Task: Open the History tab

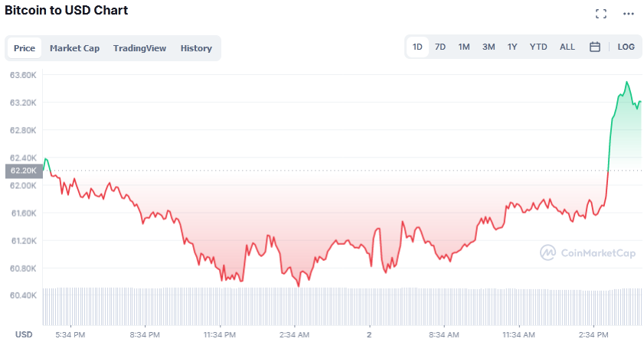Action: tap(196, 48)
